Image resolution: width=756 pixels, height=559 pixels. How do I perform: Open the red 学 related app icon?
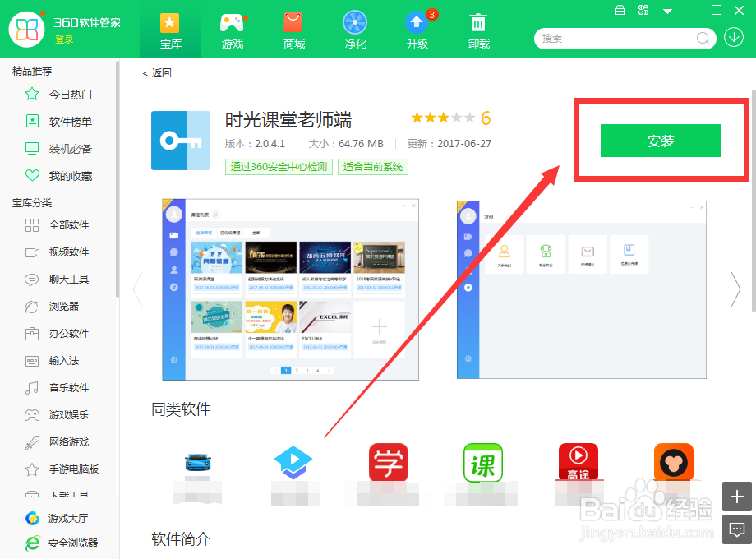coord(389,462)
